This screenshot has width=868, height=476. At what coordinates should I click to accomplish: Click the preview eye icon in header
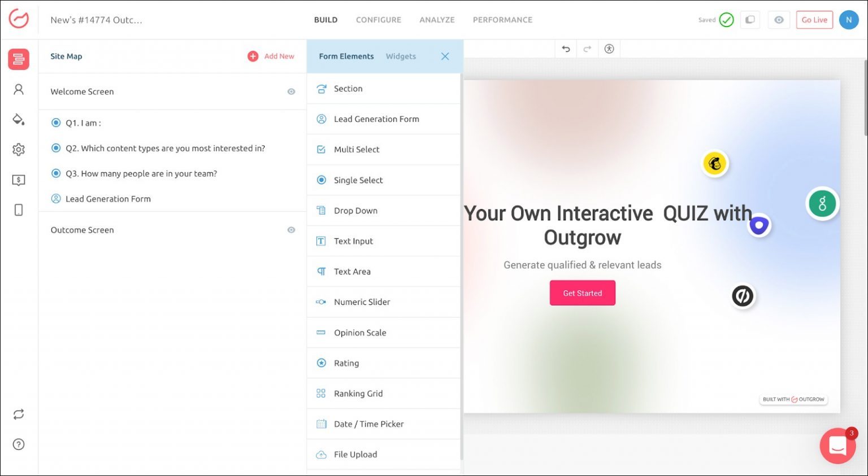click(779, 20)
